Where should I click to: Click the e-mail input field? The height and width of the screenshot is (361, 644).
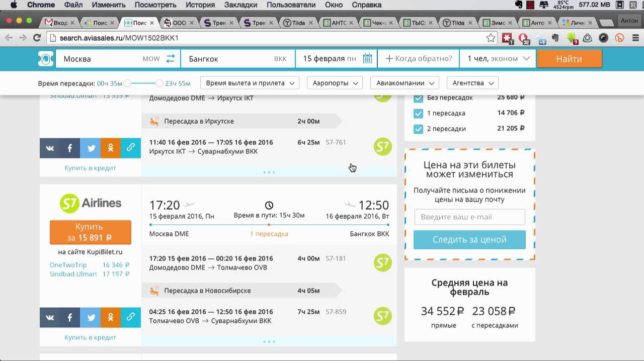coord(469,217)
